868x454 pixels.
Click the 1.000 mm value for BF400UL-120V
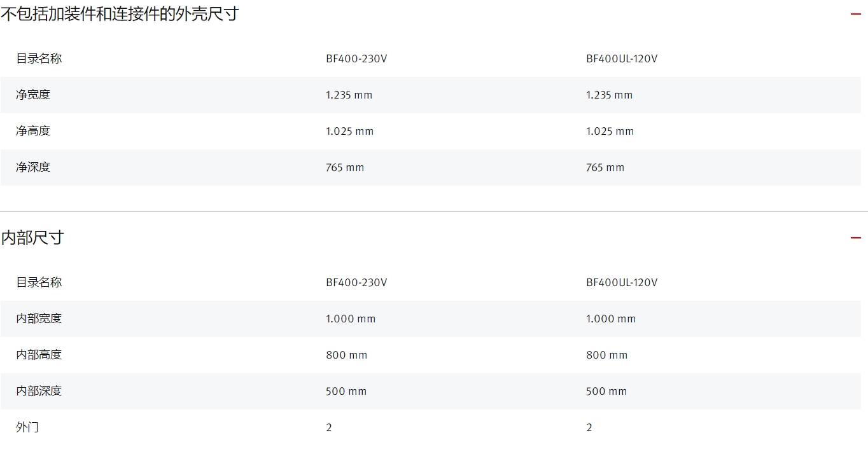click(611, 319)
